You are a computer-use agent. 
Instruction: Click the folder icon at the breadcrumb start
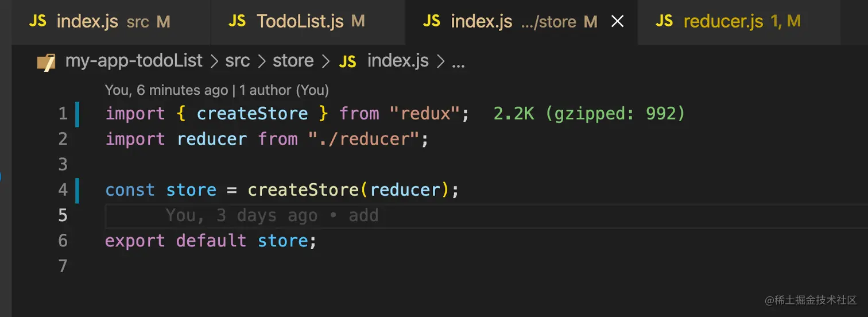(x=46, y=62)
